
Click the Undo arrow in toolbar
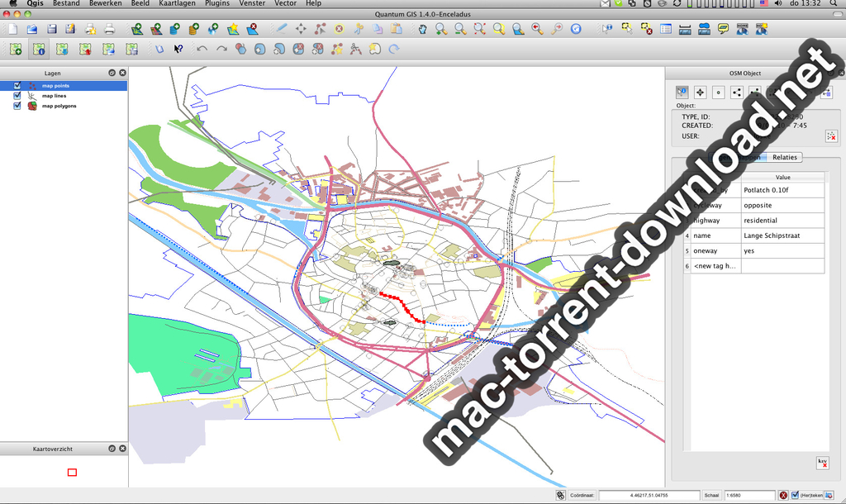pyautogui.click(x=202, y=50)
